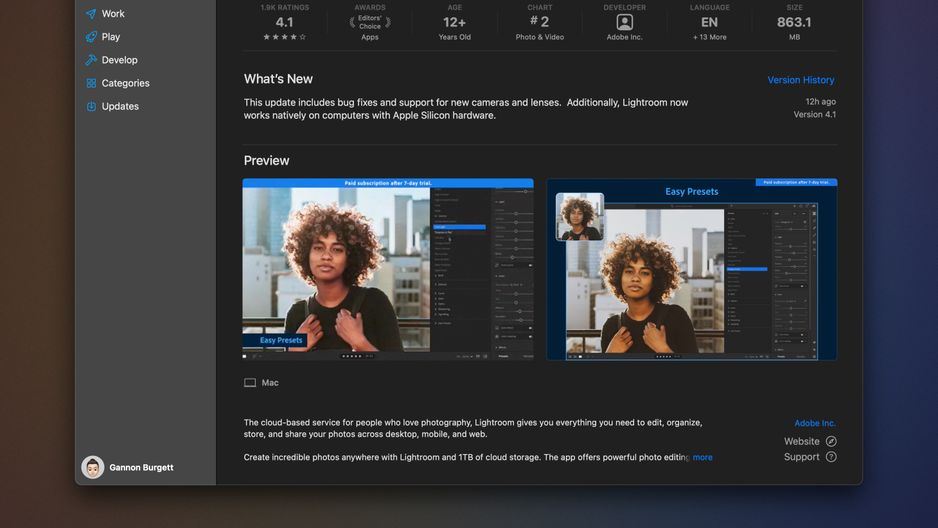Viewport: 938px width, 528px height.
Task: Open the developer Website link
Action: pyautogui.click(x=802, y=441)
